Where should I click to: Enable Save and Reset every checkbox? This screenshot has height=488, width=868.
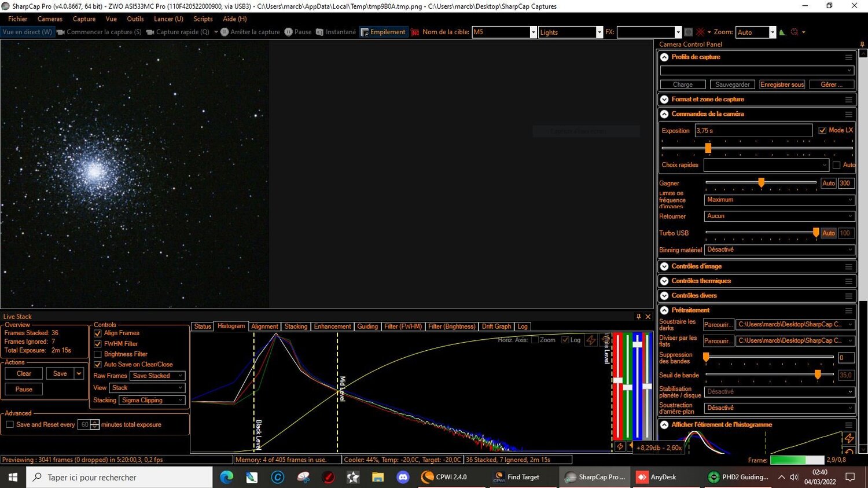coord(10,425)
